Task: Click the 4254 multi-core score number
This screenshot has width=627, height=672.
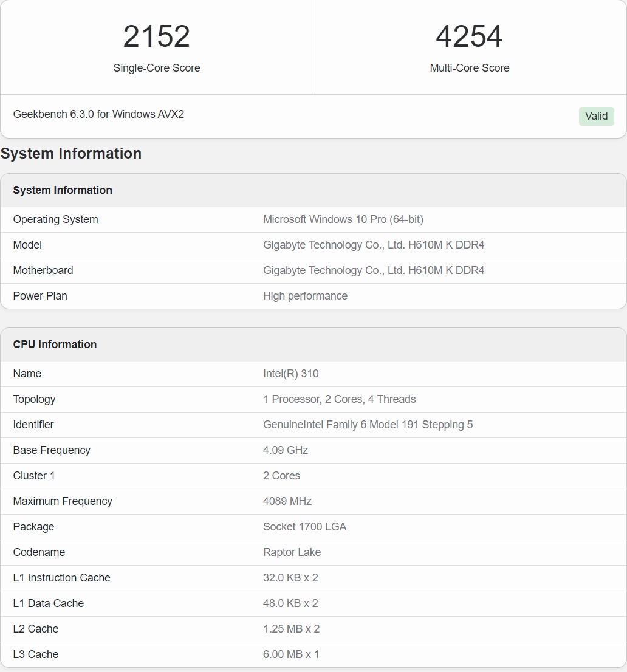Action: click(x=469, y=36)
